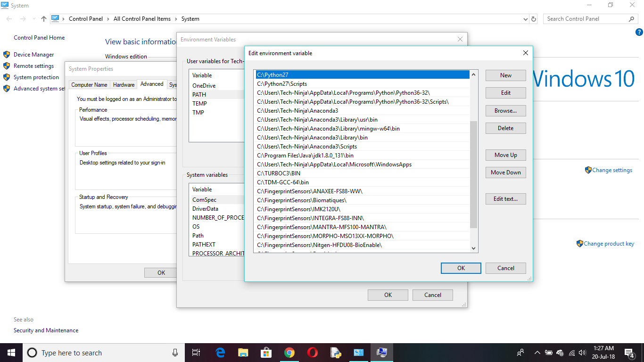Click the path list vertical scrollbar thumb

coord(474,174)
